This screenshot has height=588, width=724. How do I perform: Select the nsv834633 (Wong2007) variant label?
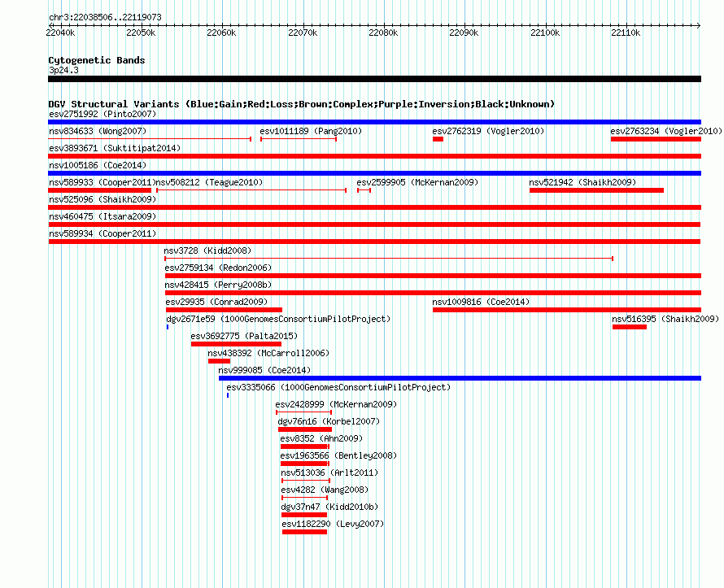98,131
